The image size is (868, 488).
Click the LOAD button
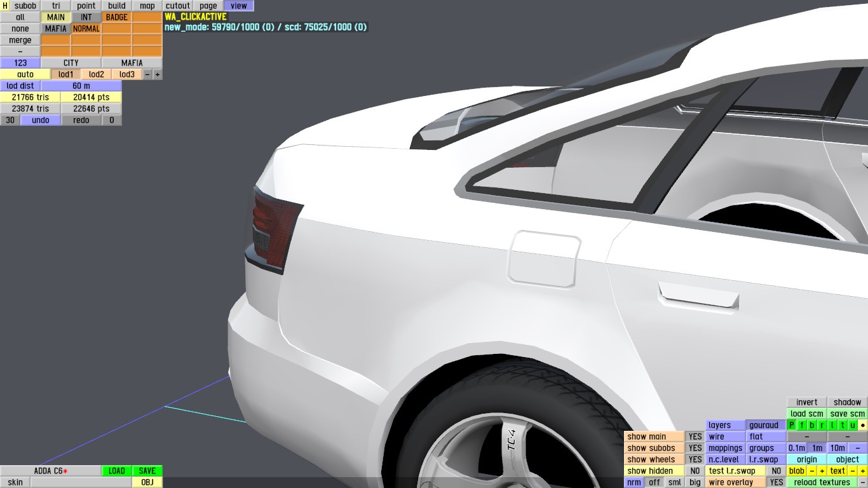point(117,471)
